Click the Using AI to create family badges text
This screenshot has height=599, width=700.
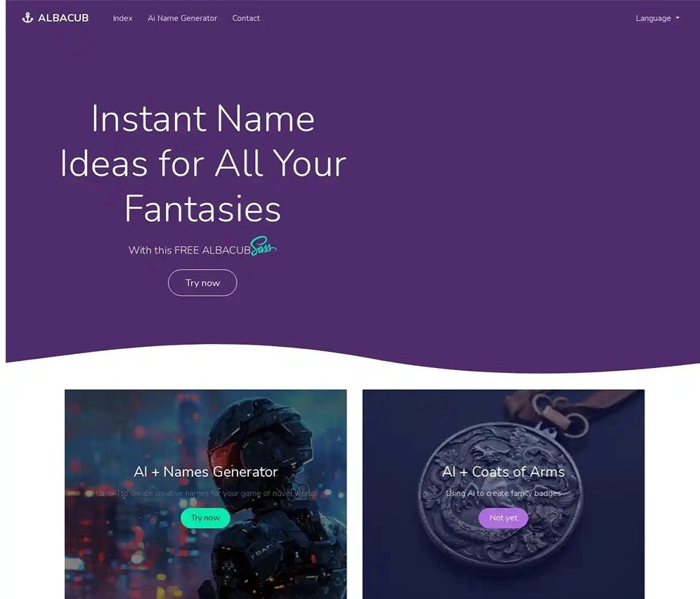pos(503,493)
